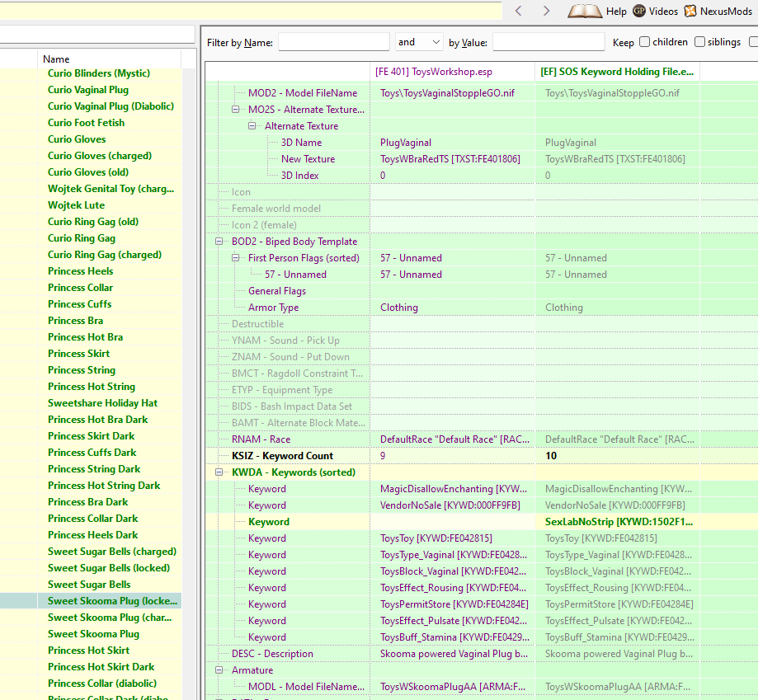Click RNAM - Race row label

(x=261, y=439)
